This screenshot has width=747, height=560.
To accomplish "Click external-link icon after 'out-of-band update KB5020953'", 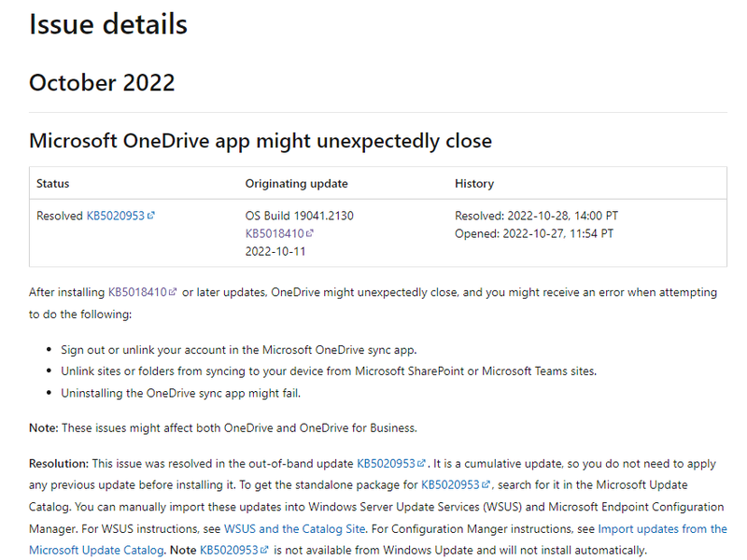I will coord(422,463).
